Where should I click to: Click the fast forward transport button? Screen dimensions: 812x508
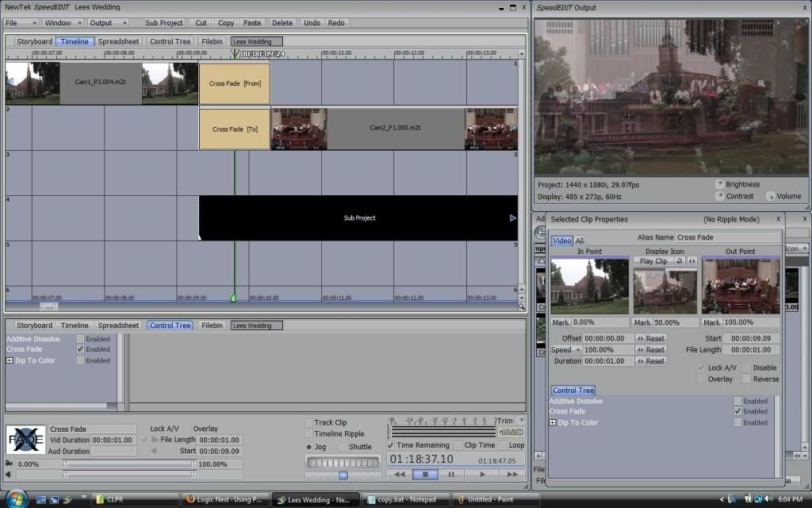[512, 475]
